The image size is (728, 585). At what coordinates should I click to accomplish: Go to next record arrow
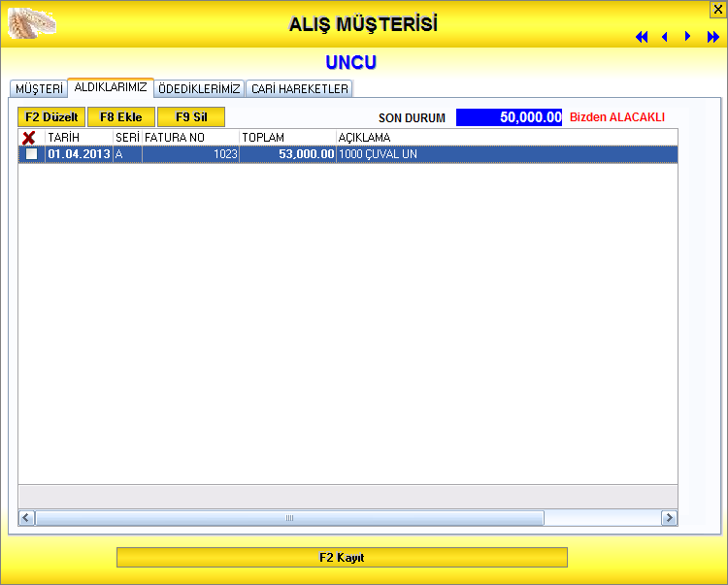pos(688,37)
